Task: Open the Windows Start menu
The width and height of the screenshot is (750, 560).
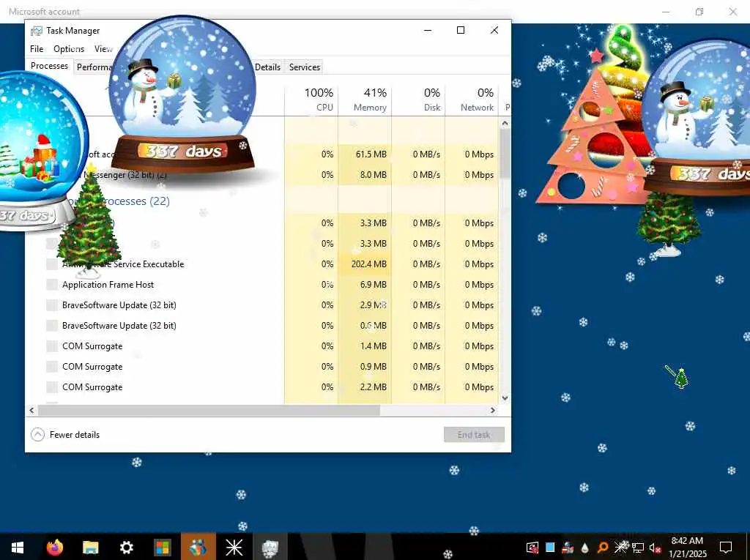Action: click(x=18, y=547)
